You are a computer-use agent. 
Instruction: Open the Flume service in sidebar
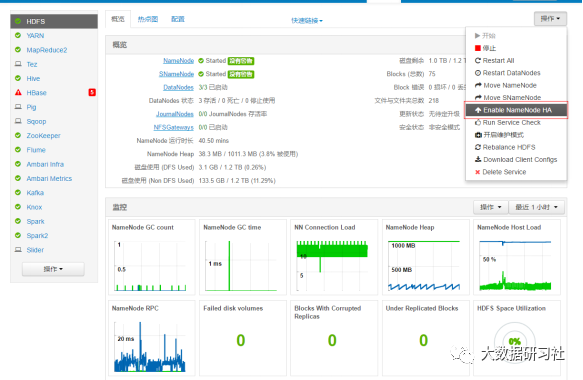click(36, 150)
